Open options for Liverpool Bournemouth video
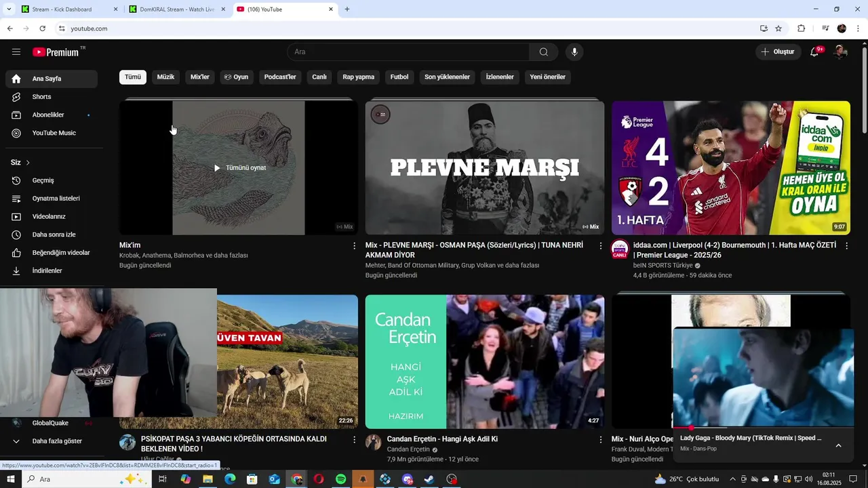The height and width of the screenshot is (488, 868). [x=846, y=246]
